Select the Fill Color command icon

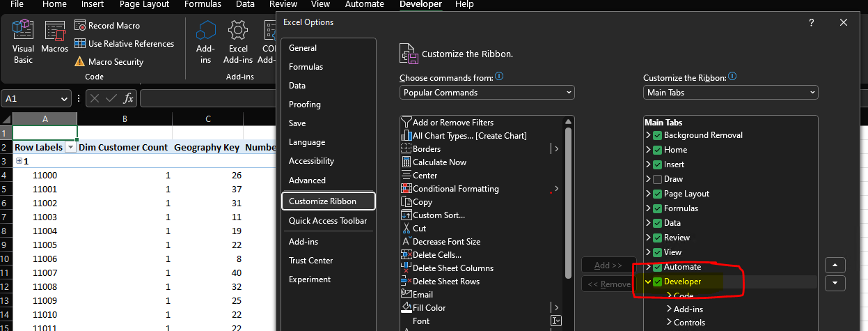pyautogui.click(x=407, y=307)
